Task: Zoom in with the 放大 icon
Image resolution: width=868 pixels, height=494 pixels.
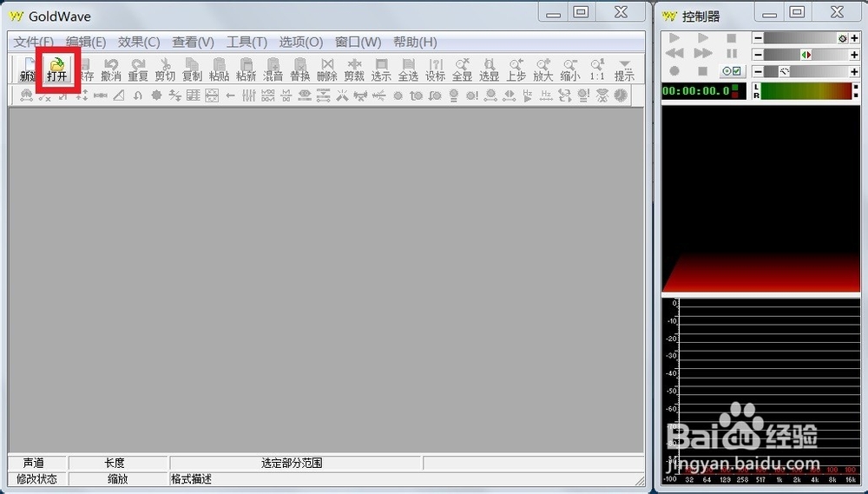Action: [543, 69]
